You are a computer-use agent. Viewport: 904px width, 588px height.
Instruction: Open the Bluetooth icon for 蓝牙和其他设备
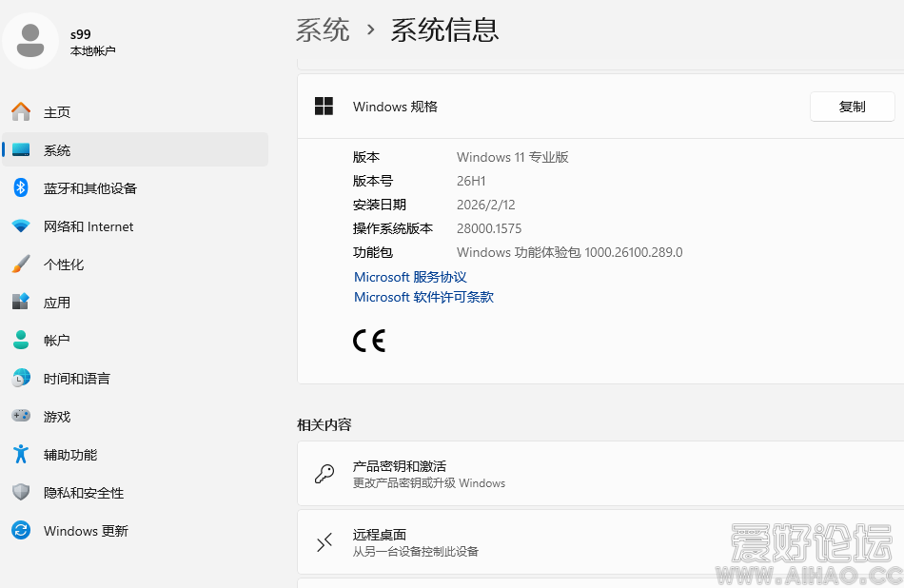[21, 188]
